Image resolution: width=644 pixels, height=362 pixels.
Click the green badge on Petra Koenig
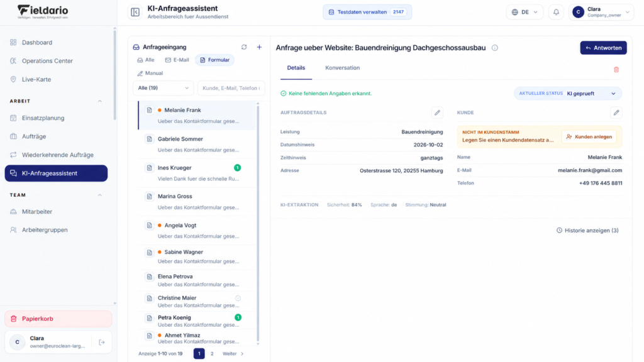coord(238,317)
